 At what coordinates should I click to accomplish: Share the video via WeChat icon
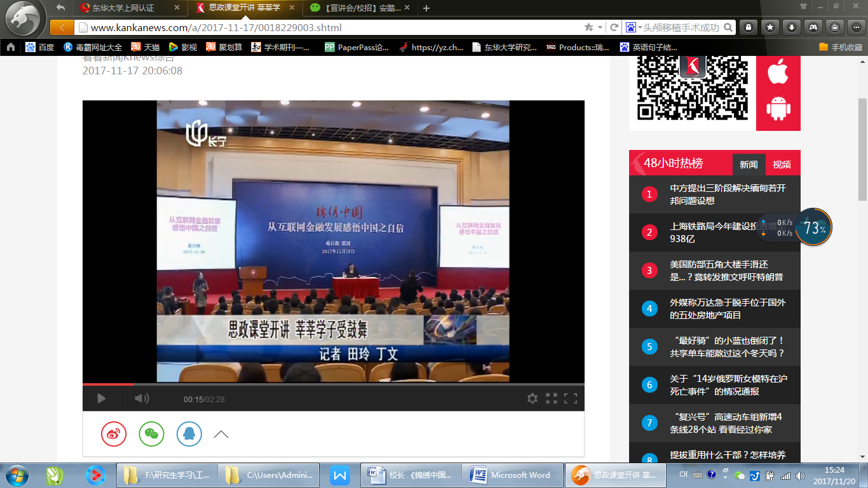151,434
